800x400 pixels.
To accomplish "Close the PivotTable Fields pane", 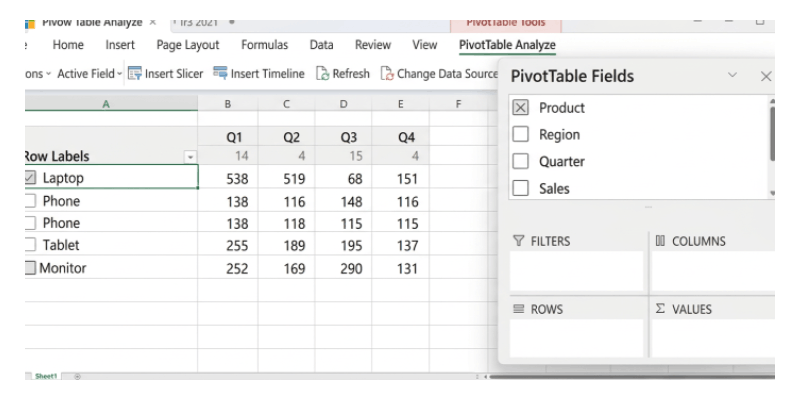I will coord(766,77).
